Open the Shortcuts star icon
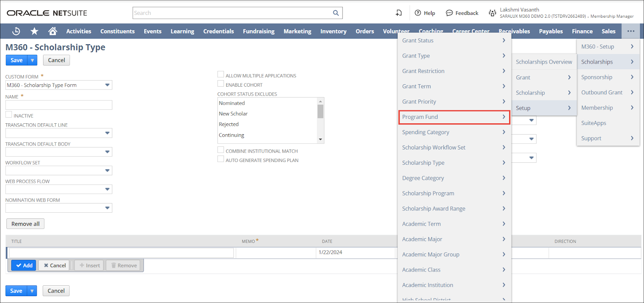This screenshot has height=303, width=644. click(x=35, y=31)
